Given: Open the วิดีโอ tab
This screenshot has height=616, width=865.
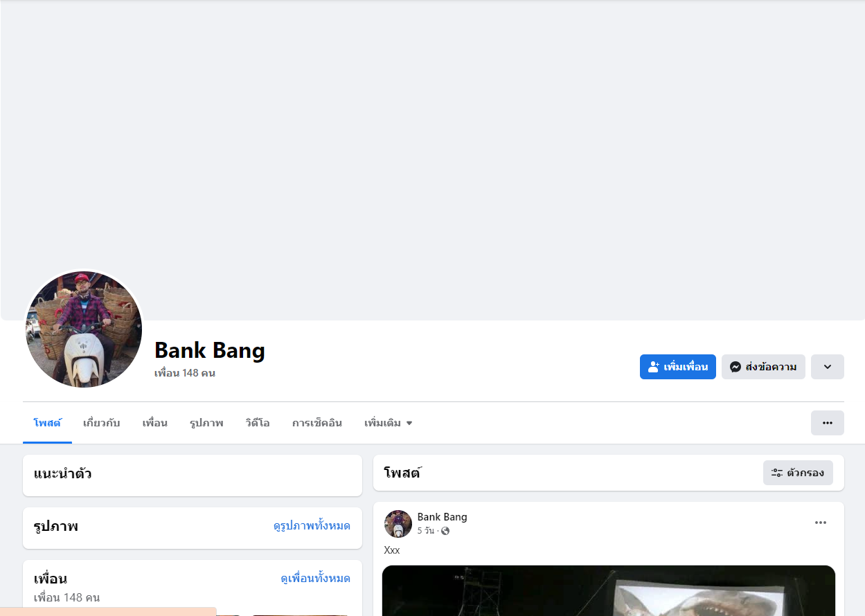Looking at the screenshot, I should click(x=258, y=423).
